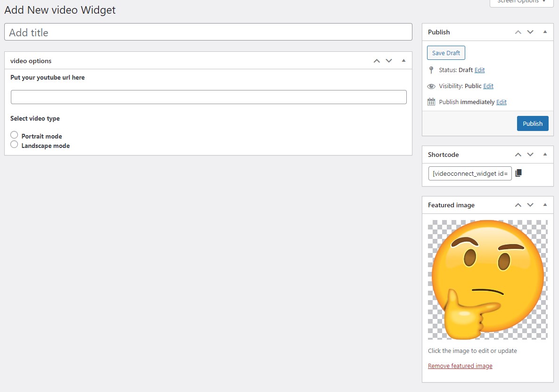Image resolution: width=559 pixels, height=392 pixels.
Task: Click the status pin icon
Action: point(431,70)
